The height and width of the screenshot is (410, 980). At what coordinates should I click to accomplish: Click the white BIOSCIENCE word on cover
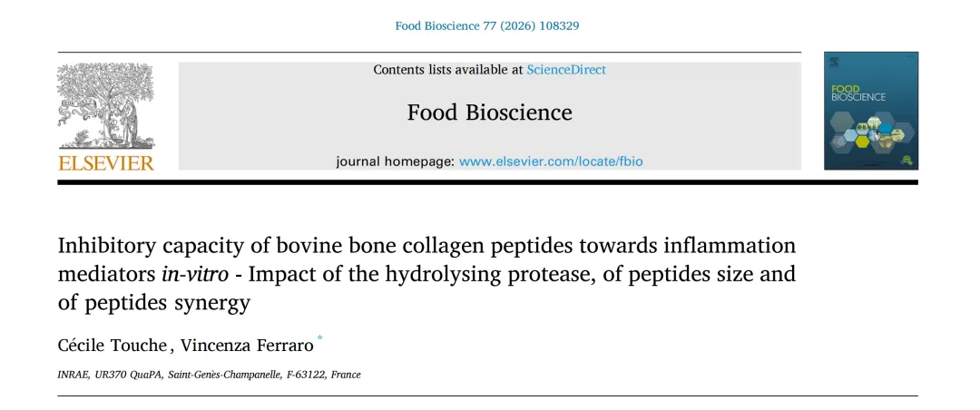pyautogui.click(x=858, y=97)
